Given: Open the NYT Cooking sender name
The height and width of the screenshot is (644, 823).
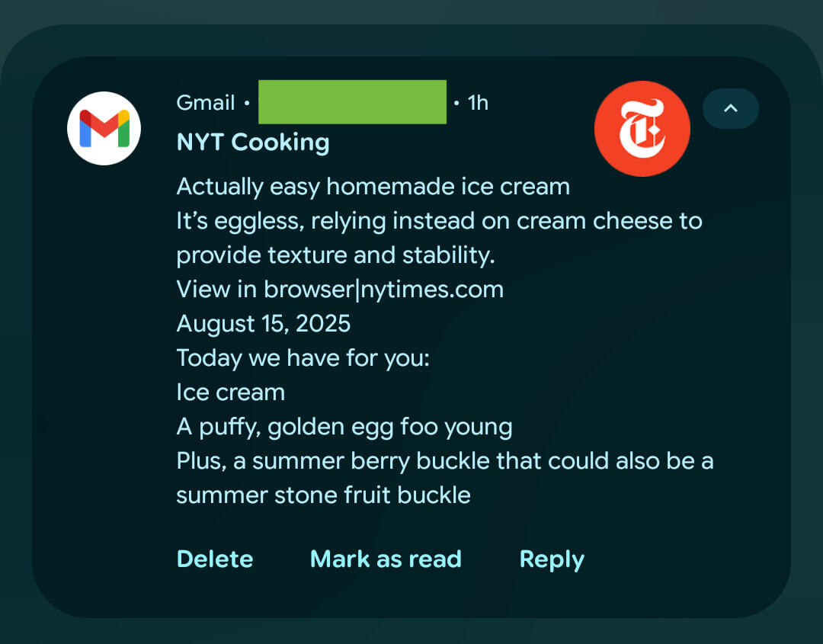Looking at the screenshot, I should tap(252, 142).
